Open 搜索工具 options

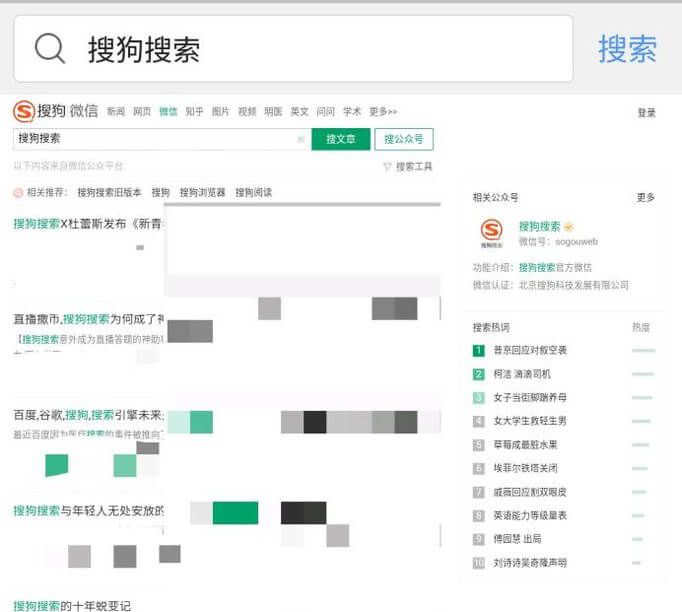[x=414, y=167]
